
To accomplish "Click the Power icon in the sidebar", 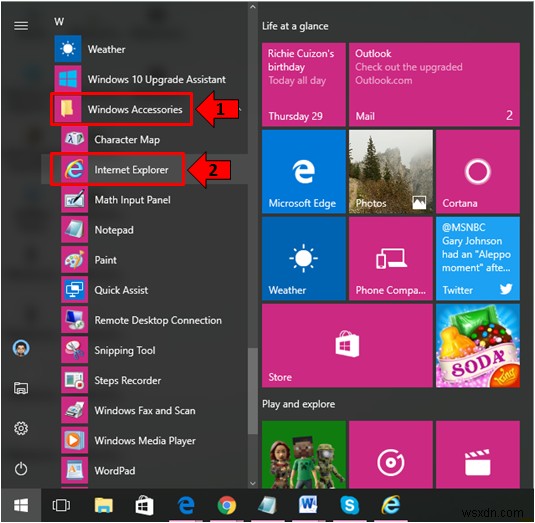I will click(21, 468).
